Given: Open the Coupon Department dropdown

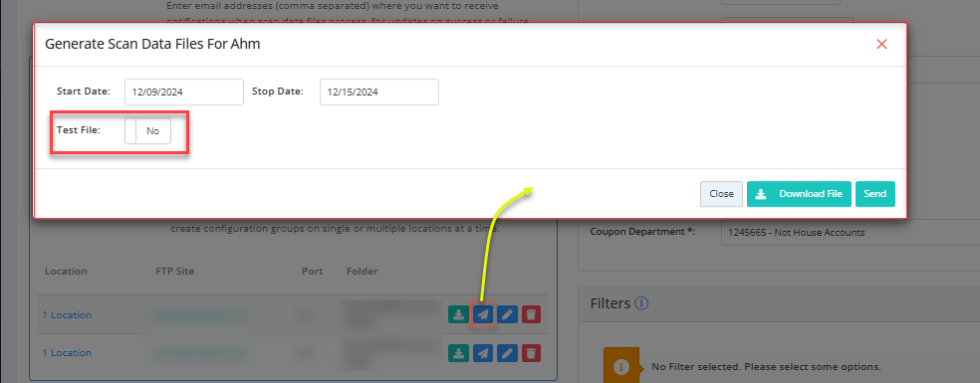Looking at the screenshot, I should (x=850, y=233).
